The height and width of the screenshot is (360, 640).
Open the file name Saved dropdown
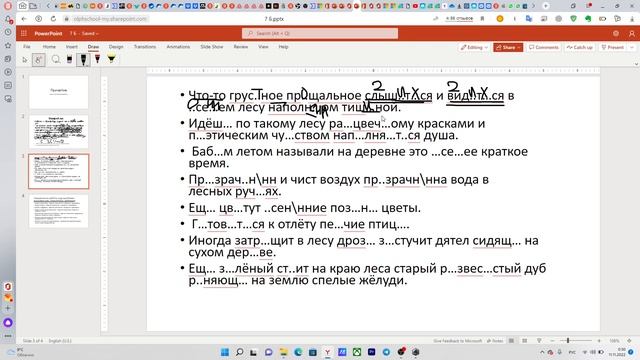click(84, 33)
